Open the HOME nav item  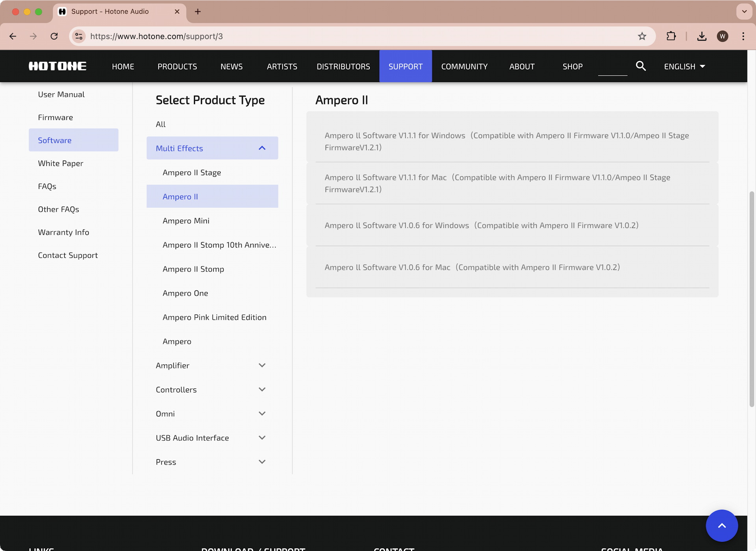click(x=123, y=67)
